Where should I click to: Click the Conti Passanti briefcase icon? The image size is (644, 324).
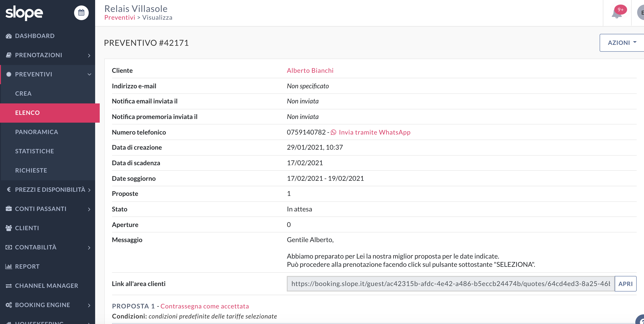[9, 209]
